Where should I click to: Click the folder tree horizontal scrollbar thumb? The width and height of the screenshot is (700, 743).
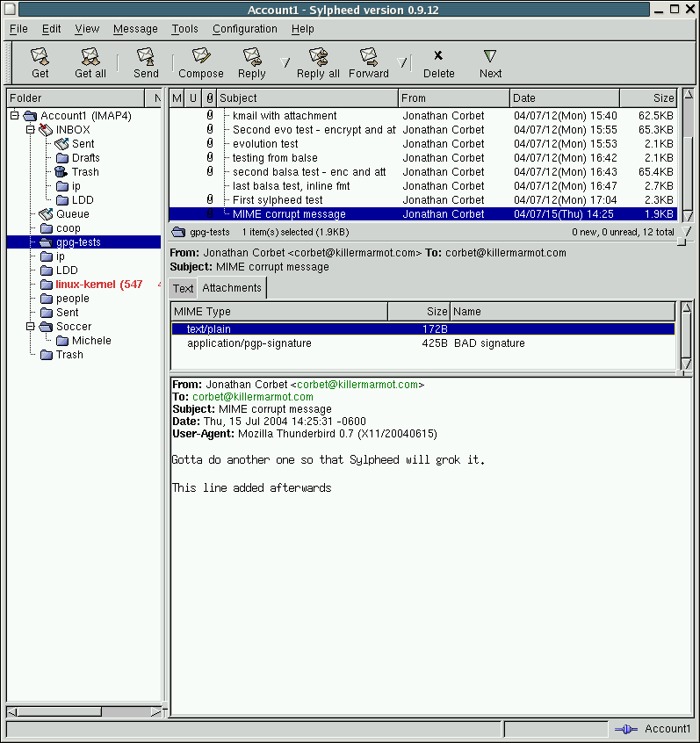[59, 711]
